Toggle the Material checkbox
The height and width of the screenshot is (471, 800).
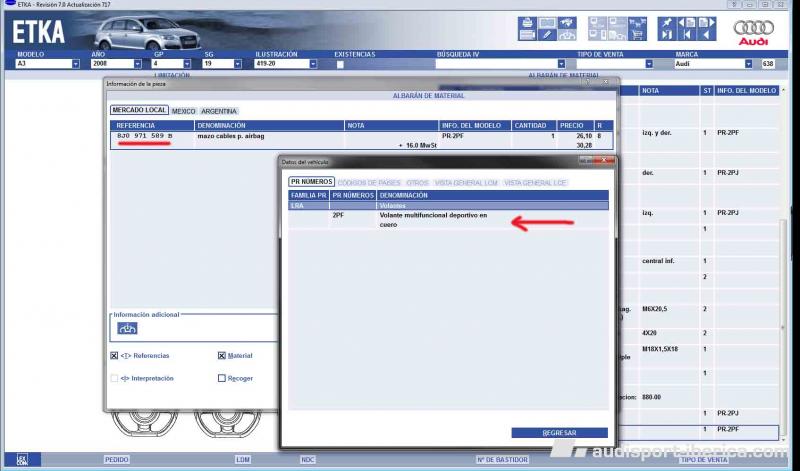[x=222, y=356]
